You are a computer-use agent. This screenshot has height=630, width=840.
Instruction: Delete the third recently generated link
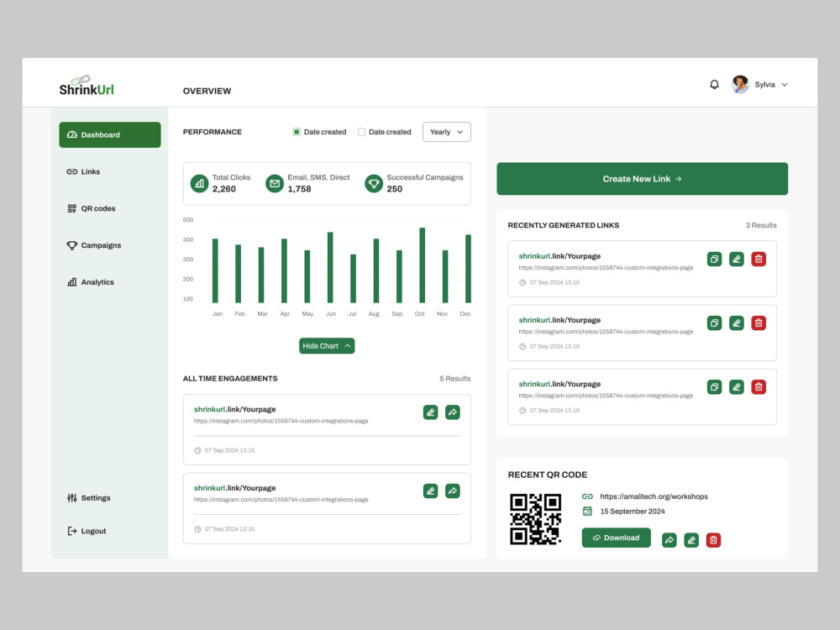[x=759, y=386]
